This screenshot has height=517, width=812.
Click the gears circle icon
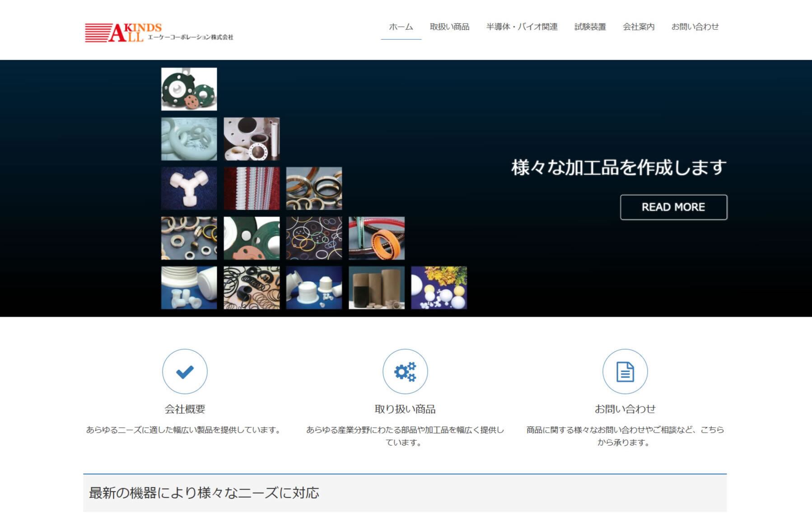405,372
